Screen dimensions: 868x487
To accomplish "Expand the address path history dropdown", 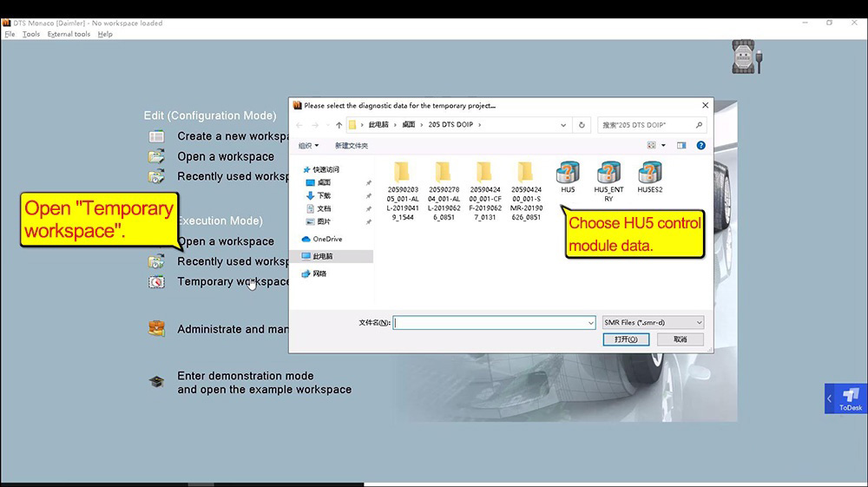I will 563,125.
